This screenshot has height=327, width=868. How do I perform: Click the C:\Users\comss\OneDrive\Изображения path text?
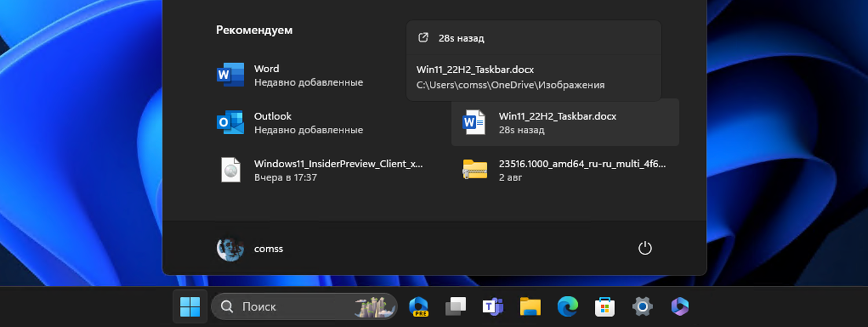click(510, 85)
